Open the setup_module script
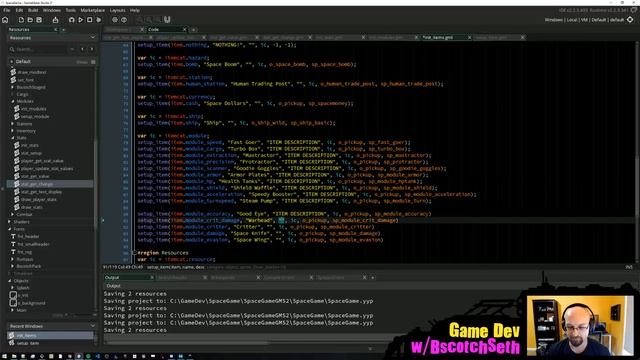640x360 pixels. [x=35, y=117]
